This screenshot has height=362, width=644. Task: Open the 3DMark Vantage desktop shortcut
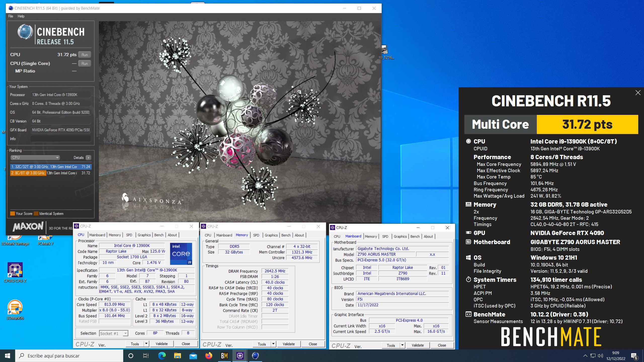15,240
